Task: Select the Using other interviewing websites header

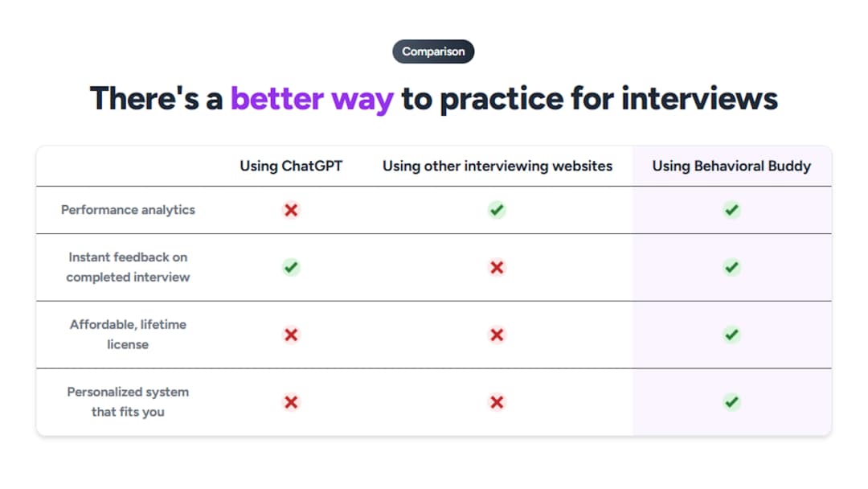Action: (497, 166)
